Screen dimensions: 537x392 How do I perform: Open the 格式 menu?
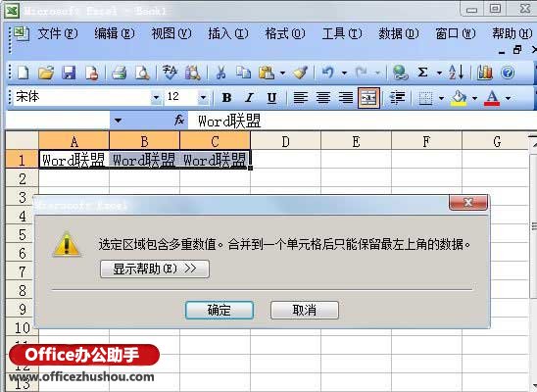pyautogui.click(x=285, y=33)
